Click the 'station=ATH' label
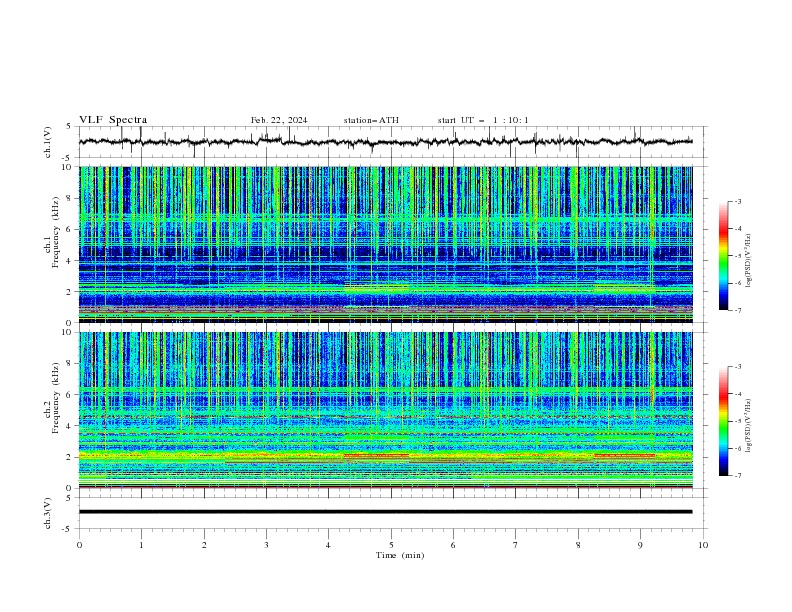Image resolution: width=792 pixels, height=612 pixels. pos(371,120)
